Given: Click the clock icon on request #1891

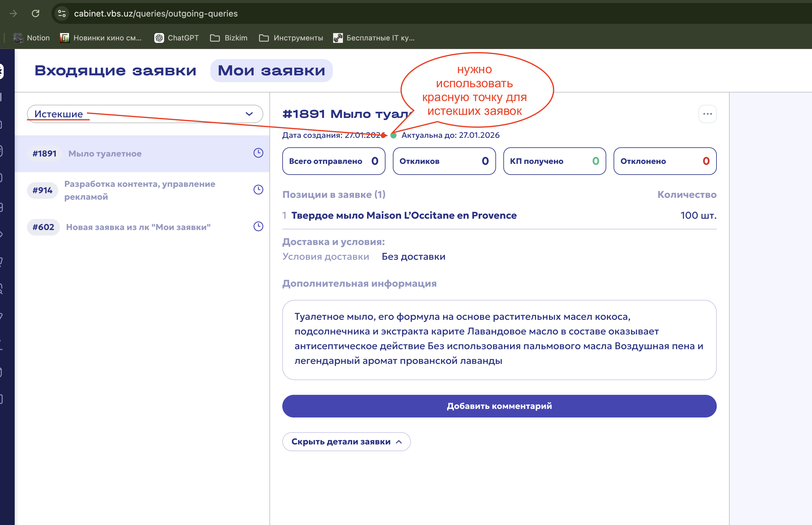Looking at the screenshot, I should pos(258,153).
